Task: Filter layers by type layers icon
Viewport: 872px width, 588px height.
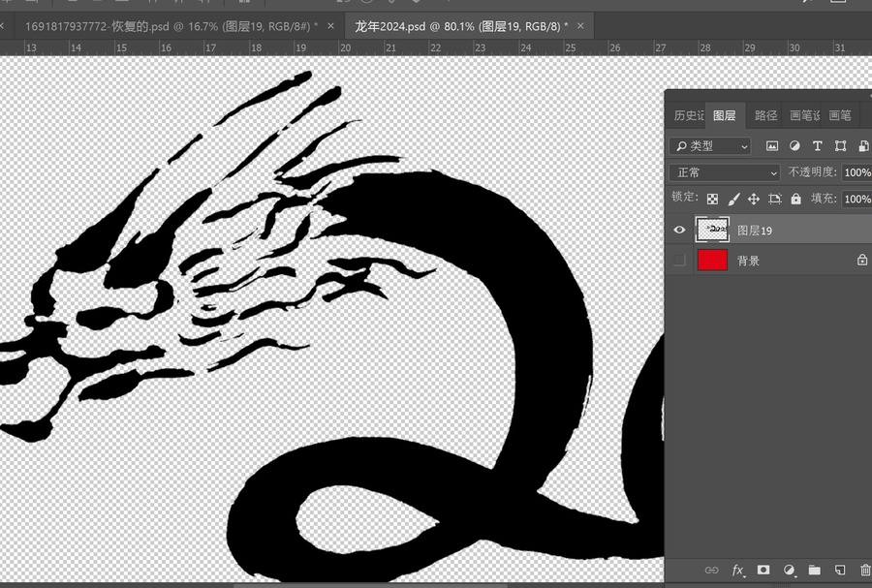Action: point(817,145)
